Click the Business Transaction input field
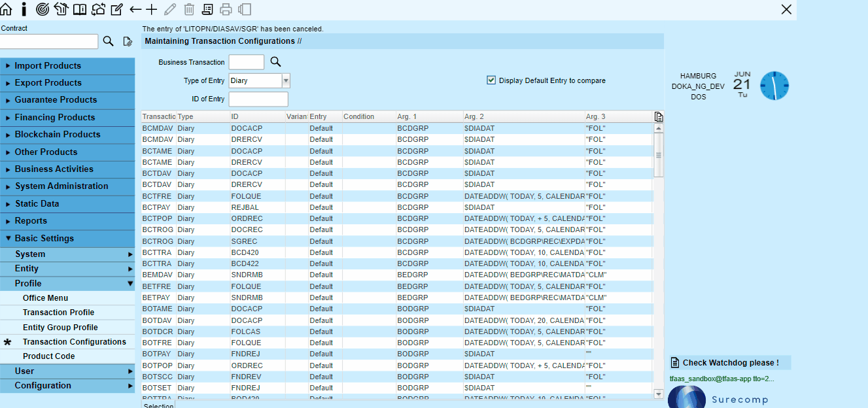This screenshot has height=408, width=868. click(x=246, y=62)
